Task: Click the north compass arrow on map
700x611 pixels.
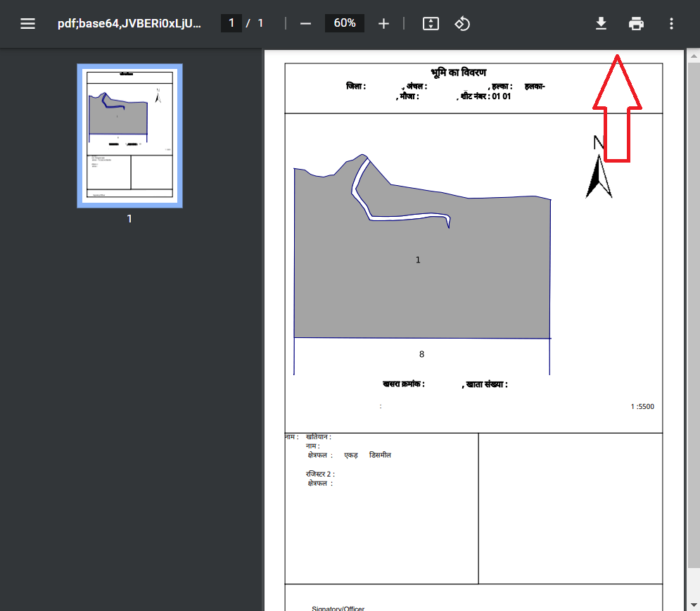Action: point(599,176)
